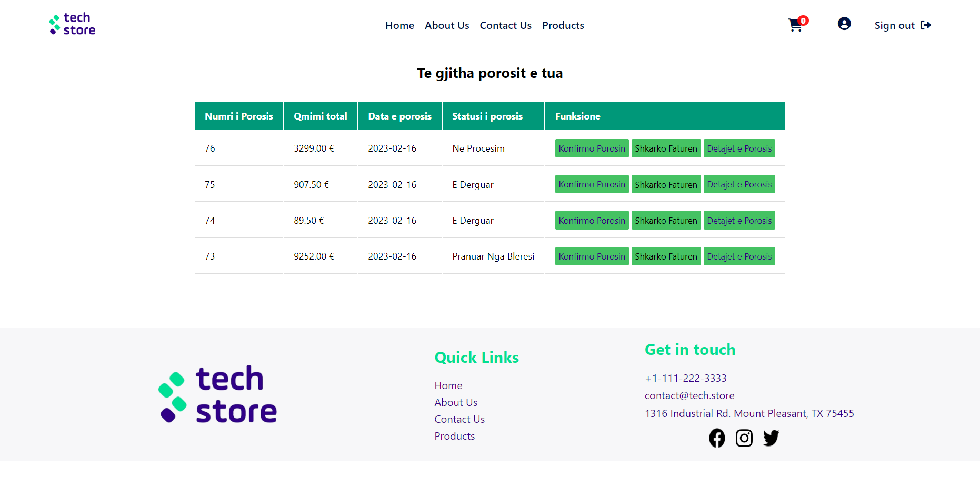Screen dimensions: 980x496
Task: Open the user profile icon
Action: point(844,24)
